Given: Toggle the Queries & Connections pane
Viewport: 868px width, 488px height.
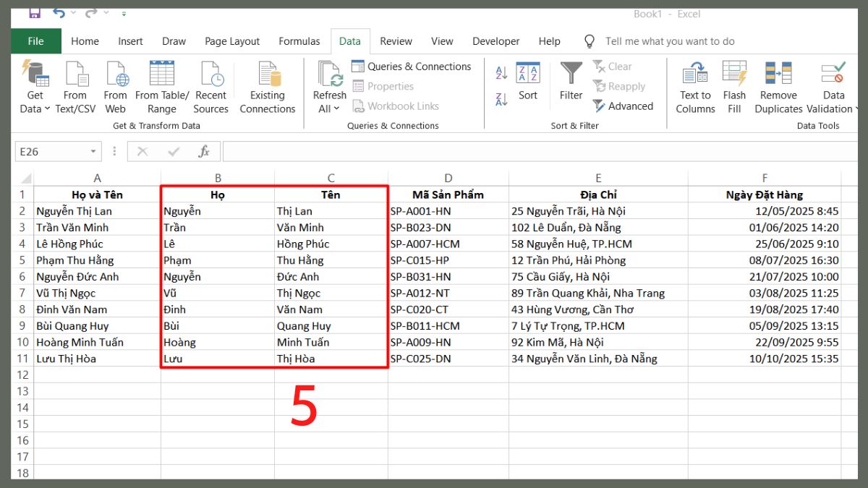Looking at the screenshot, I should [412, 66].
